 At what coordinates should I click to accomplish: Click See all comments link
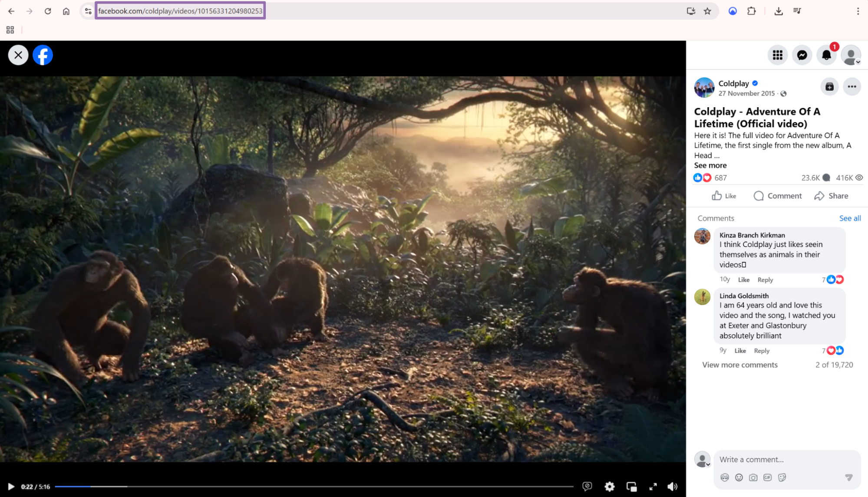[850, 218]
